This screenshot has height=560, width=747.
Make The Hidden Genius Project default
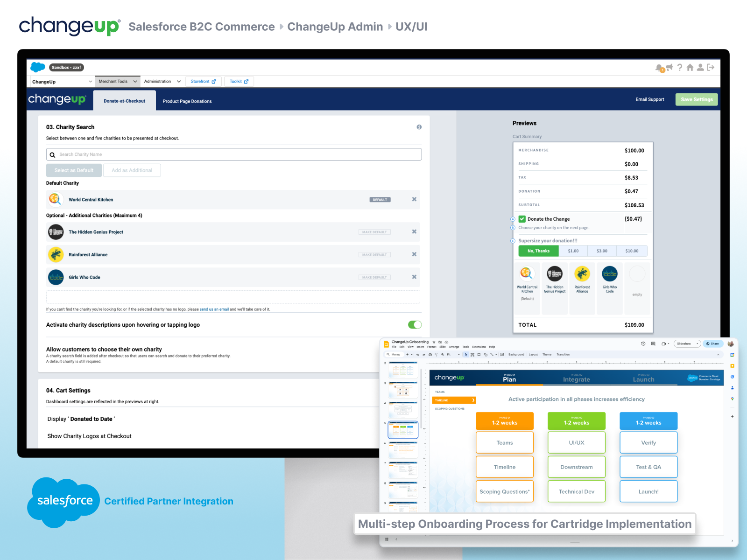374,232
